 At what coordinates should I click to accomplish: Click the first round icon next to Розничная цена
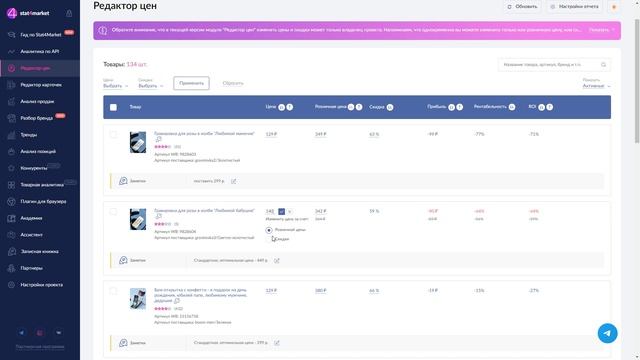pyautogui.click(x=351, y=107)
